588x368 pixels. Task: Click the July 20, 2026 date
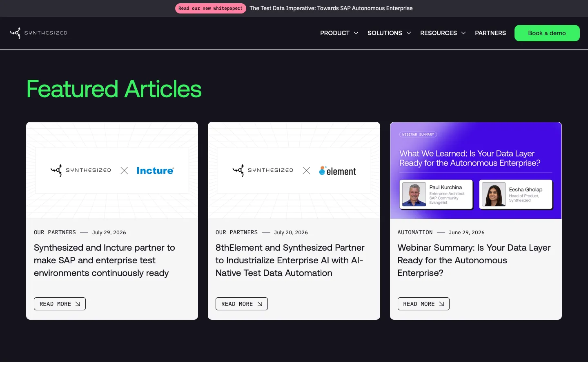tap(291, 232)
